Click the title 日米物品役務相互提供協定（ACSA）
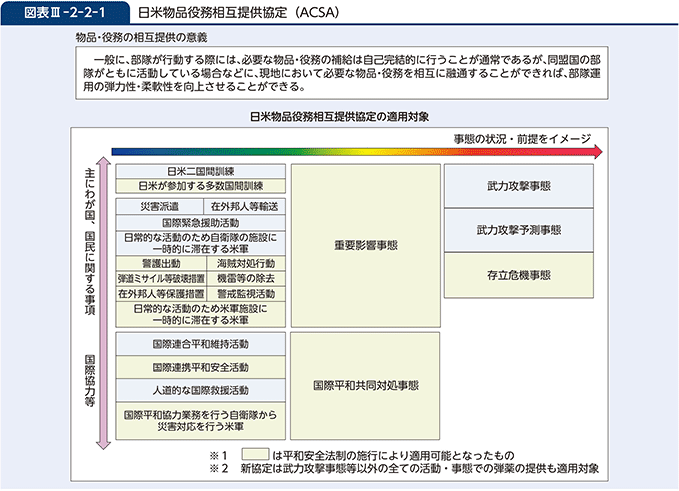Image resolution: width=679 pixels, height=491 pixels. (x=239, y=13)
